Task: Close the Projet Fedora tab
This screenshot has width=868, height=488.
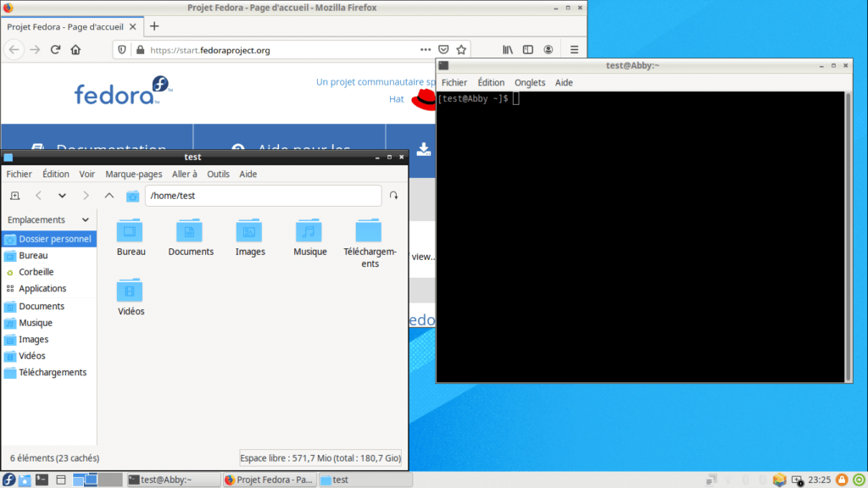Action: click(133, 26)
